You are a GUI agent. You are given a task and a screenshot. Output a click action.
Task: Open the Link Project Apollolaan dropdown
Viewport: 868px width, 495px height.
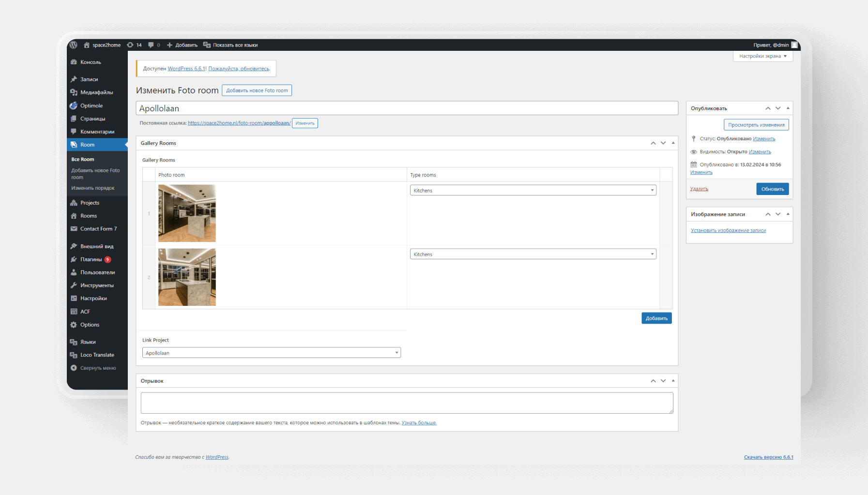point(272,353)
